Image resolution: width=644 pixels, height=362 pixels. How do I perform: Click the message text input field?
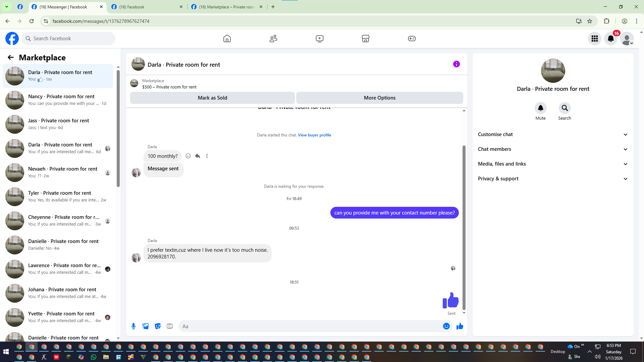(310, 326)
